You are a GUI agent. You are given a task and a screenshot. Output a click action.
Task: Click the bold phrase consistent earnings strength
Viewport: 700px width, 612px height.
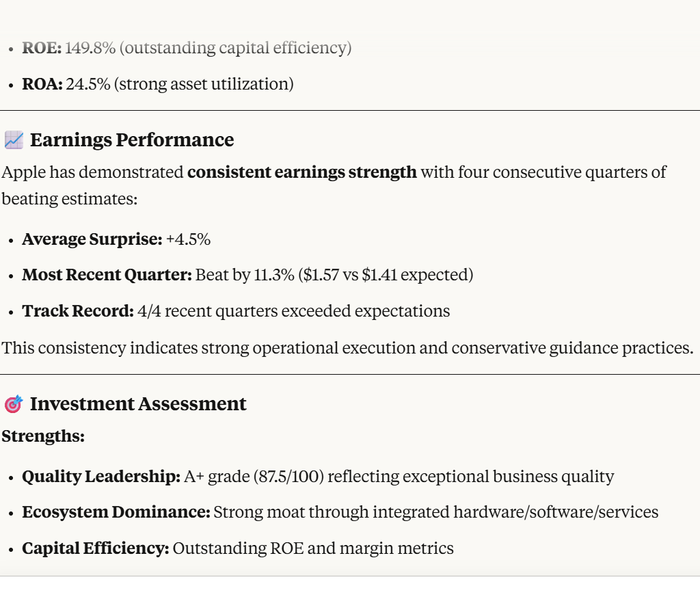(301, 172)
